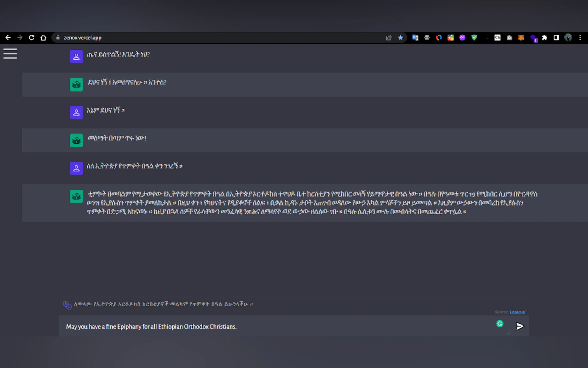
Task: Share this page from address bar
Action: (x=389, y=38)
